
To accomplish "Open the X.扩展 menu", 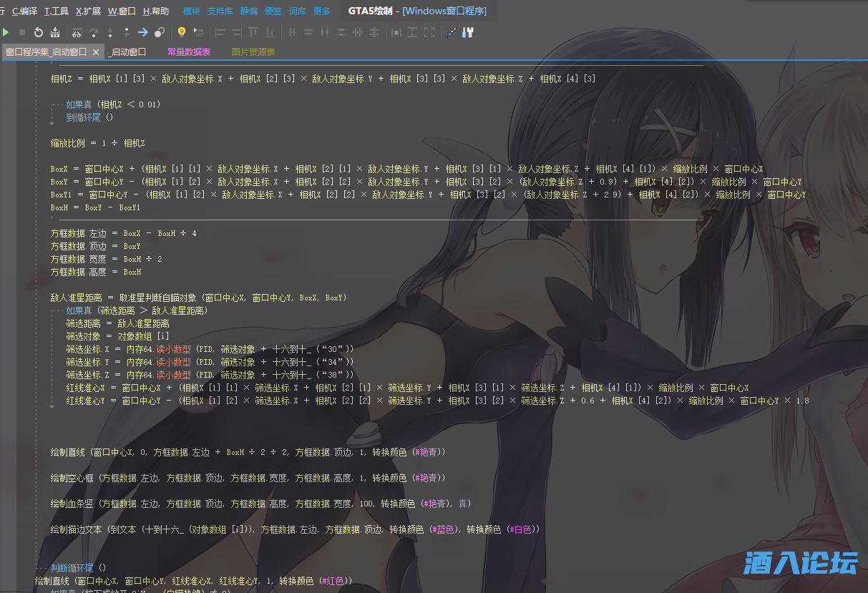I will tap(88, 11).
